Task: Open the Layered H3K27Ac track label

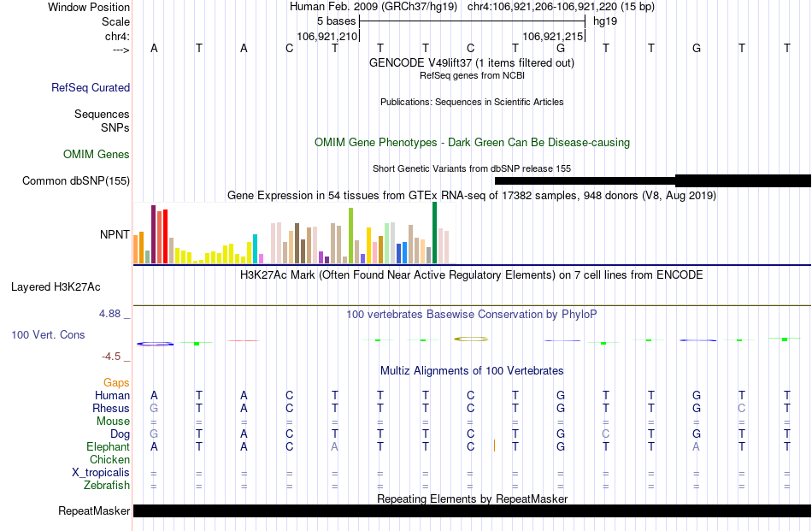Action: coord(56,287)
